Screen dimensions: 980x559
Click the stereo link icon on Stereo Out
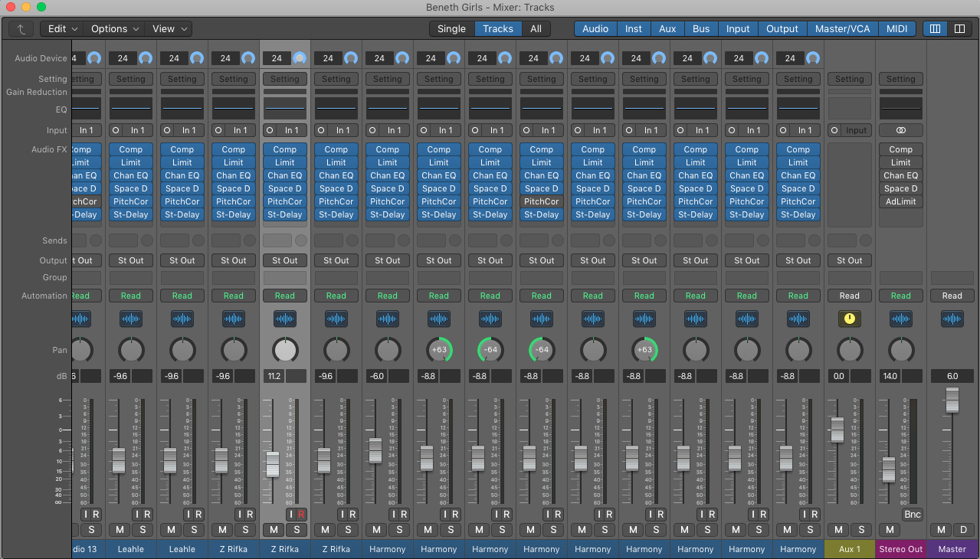pyautogui.click(x=900, y=131)
